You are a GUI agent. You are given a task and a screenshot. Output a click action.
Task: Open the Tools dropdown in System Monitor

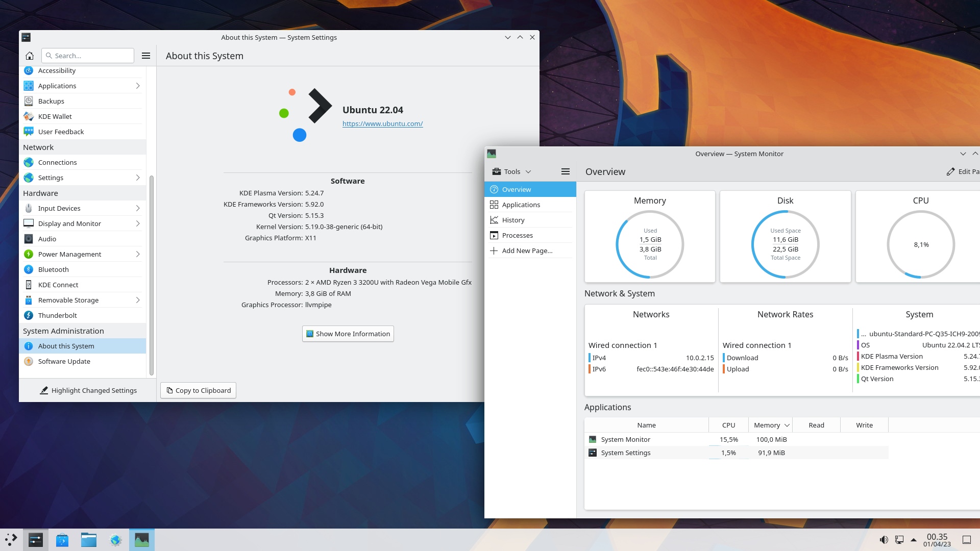(x=512, y=171)
